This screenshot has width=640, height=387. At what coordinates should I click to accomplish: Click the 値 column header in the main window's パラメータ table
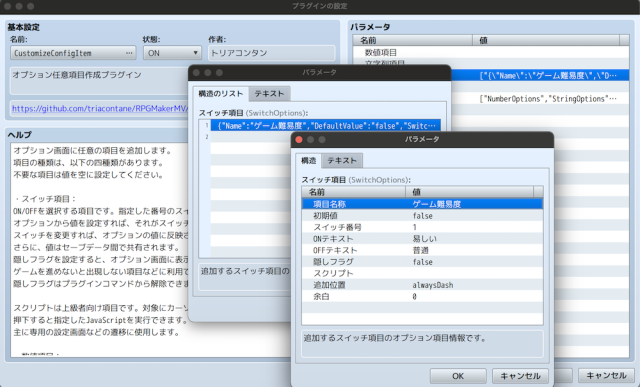click(546, 40)
